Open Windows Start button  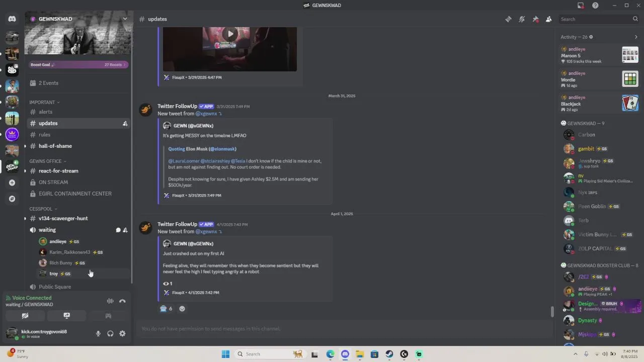tap(225, 354)
